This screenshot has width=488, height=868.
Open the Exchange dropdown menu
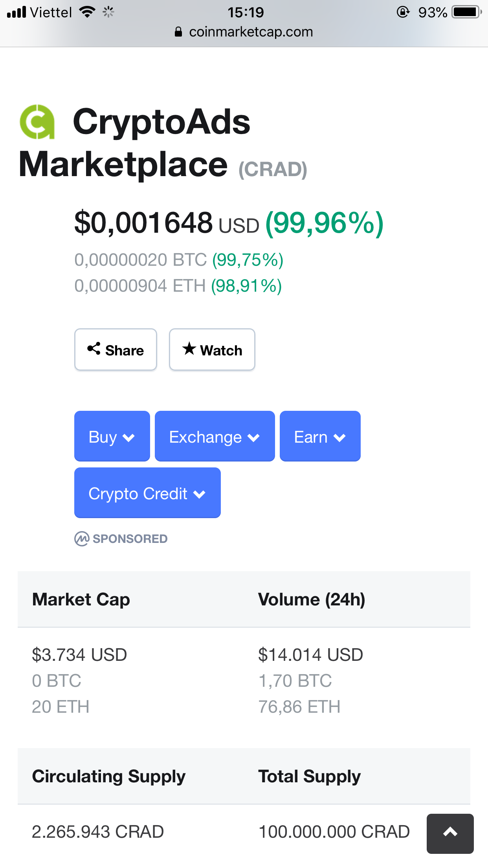tap(215, 436)
